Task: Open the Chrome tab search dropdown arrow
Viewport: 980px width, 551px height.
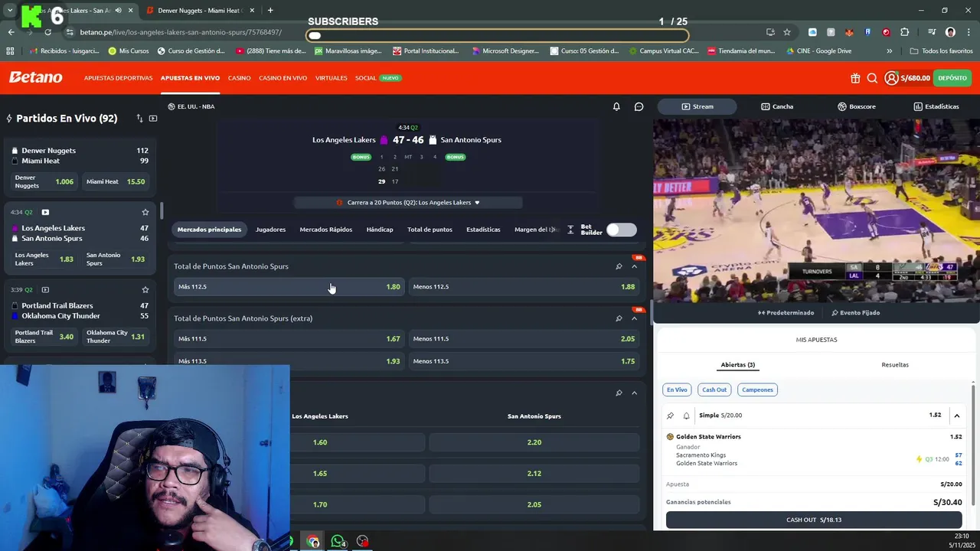Action: point(10,11)
